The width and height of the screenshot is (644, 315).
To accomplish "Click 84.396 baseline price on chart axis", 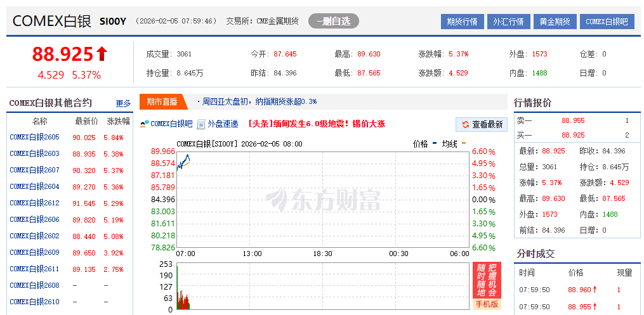I will 163,200.
